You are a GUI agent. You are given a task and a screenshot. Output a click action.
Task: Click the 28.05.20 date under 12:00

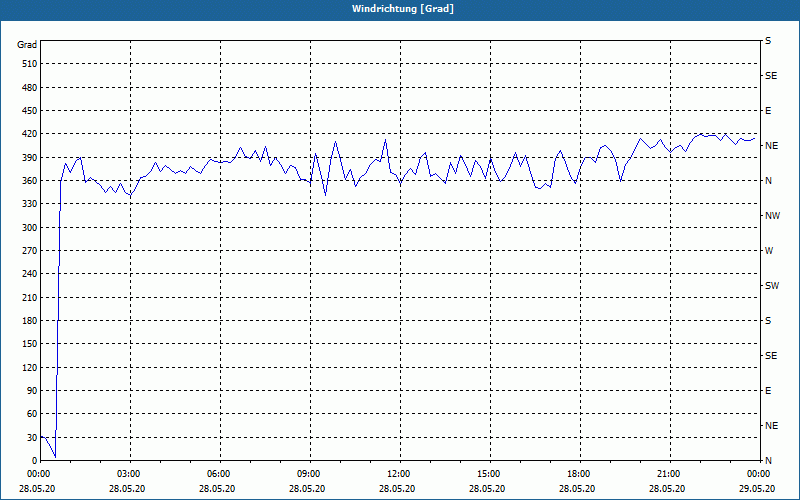click(397, 488)
